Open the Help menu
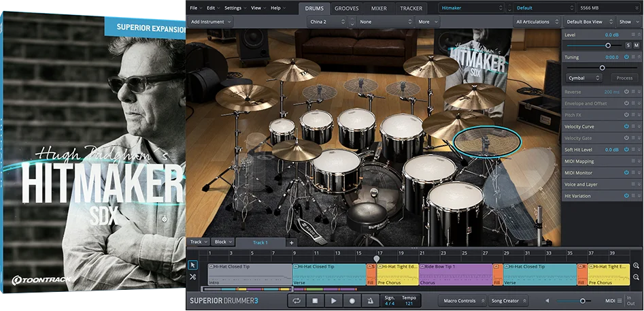Image resolution: width=644 pixels, height=311 pixels. tap(277, 7)
